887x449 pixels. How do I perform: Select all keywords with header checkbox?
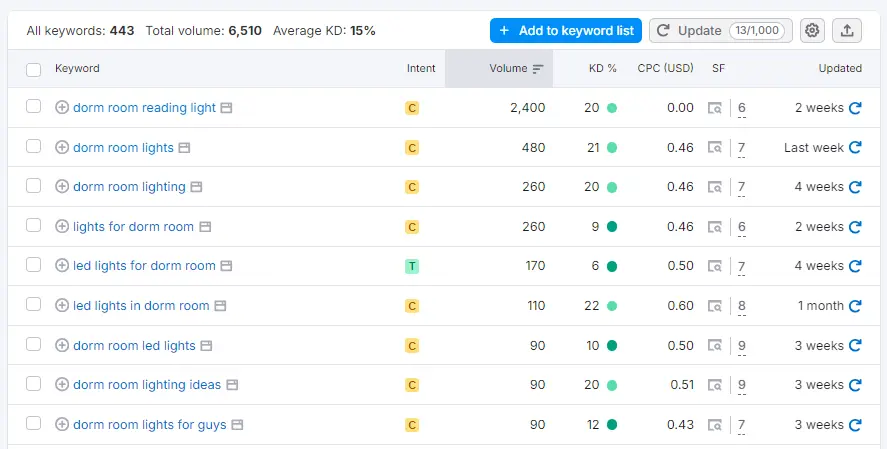[34, 69]
